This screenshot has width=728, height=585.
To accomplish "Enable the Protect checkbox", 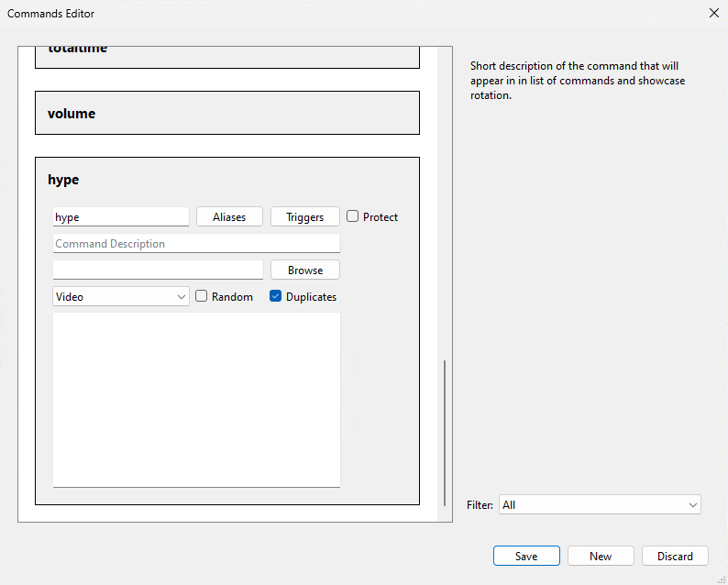I will coord(353,217).
